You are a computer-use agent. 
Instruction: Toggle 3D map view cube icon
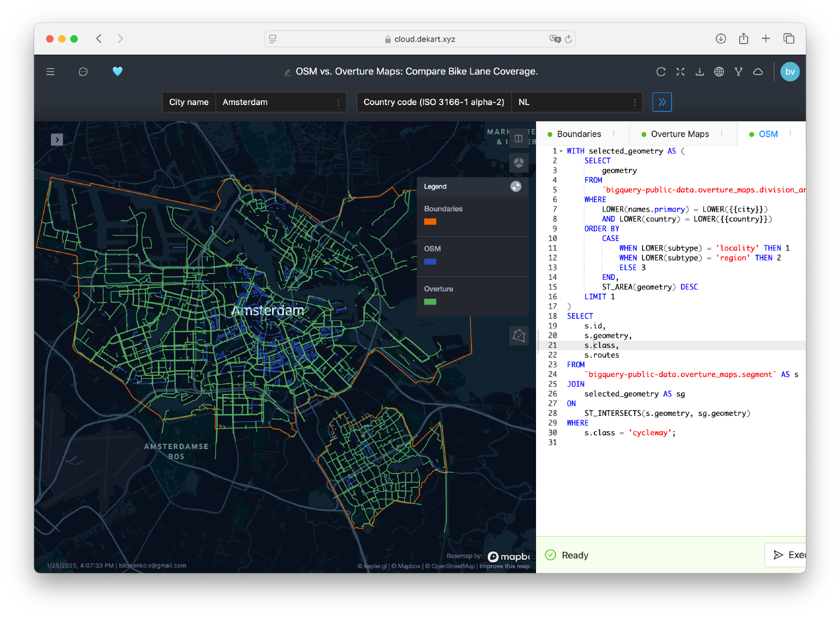519,163
